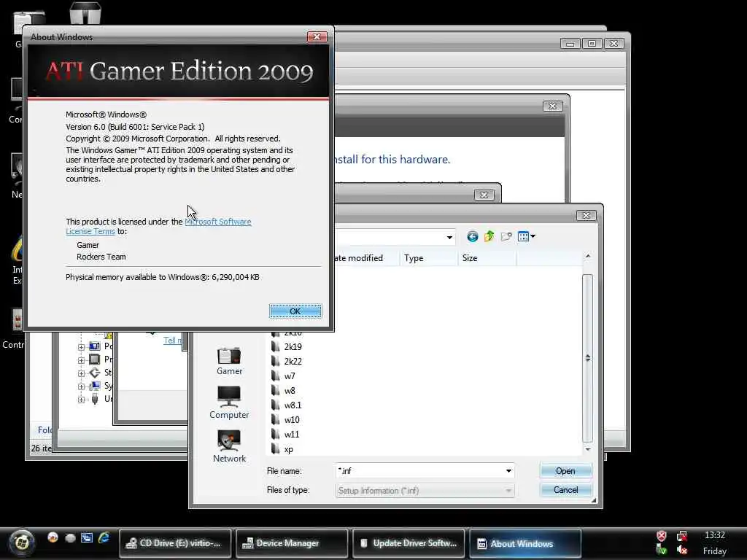Click the muted volume tray icon
Viewport: 747px width, 560px height.
pyautogui.click(x=681, y=551)
